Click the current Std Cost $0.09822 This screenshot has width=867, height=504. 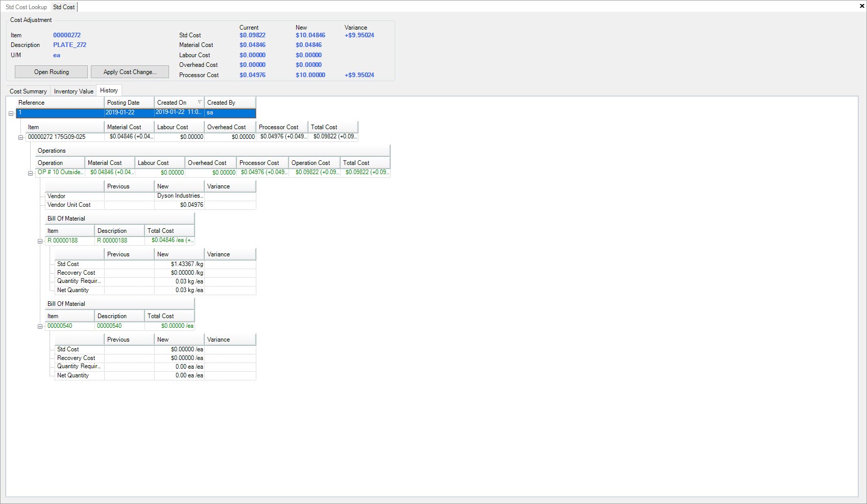(252, 35)
